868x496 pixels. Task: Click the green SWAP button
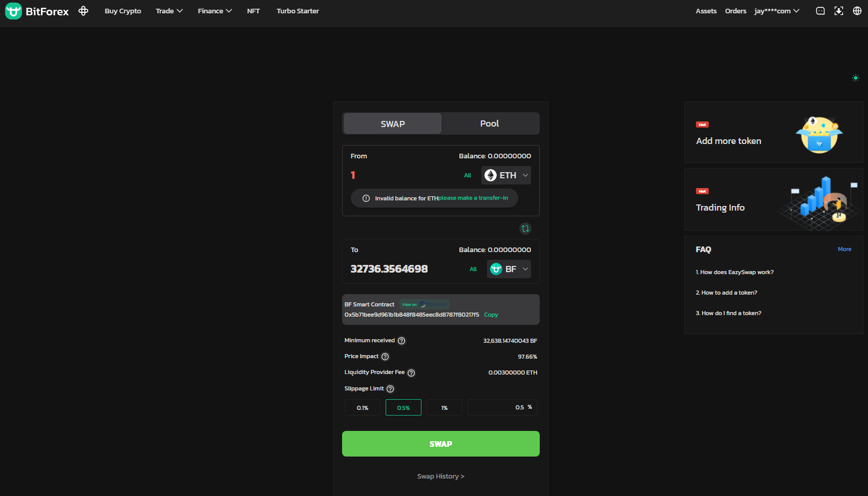[441, 444]
